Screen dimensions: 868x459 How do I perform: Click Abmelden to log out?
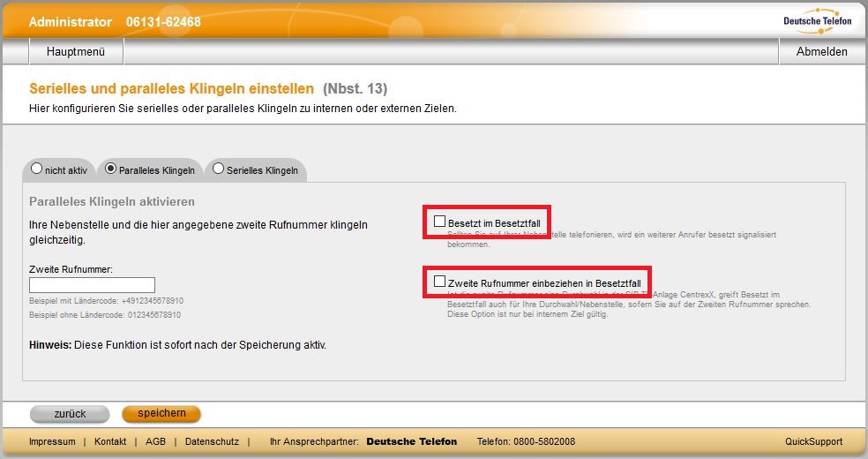click(821, 51)
